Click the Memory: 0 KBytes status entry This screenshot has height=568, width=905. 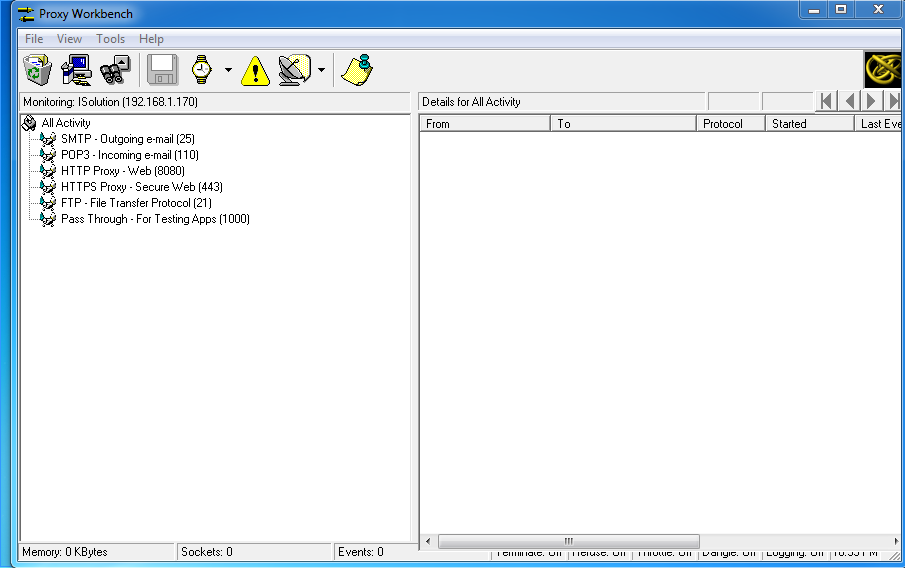pos(96,552)
